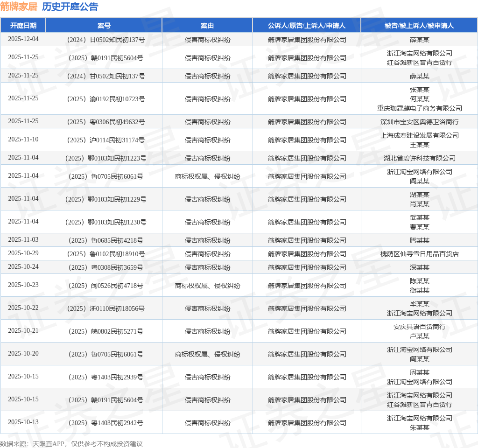478x448 pixels.
Task: Click defendant 槐荫区仙寻雪日用品百货店
Action: (420, 254)
